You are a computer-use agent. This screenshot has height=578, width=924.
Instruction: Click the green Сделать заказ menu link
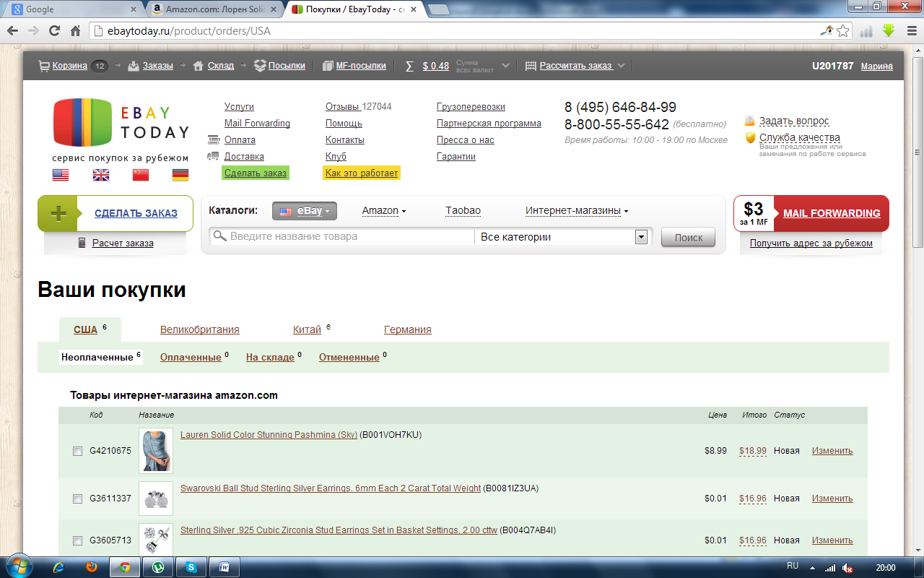pos(256,173)
